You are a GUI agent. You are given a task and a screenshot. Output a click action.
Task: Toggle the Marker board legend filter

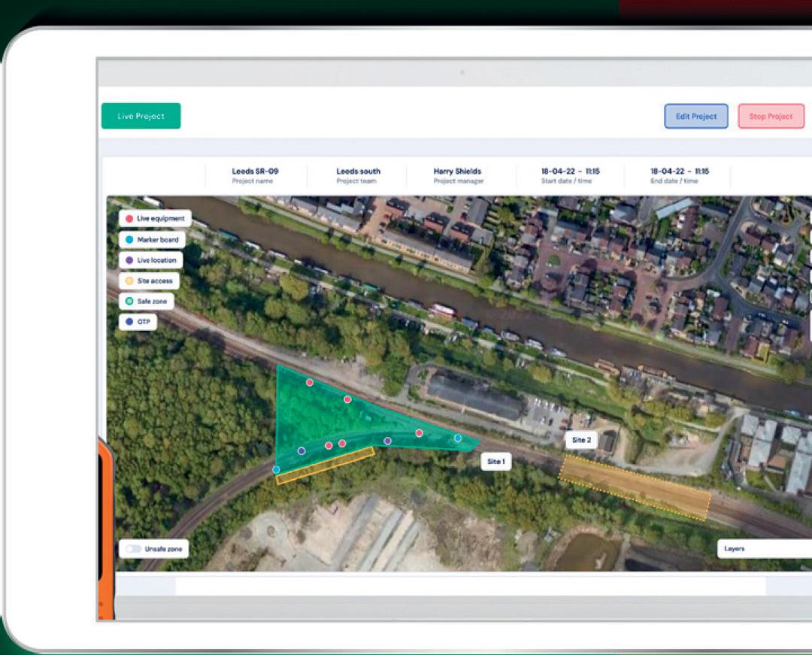pos(152,240)
